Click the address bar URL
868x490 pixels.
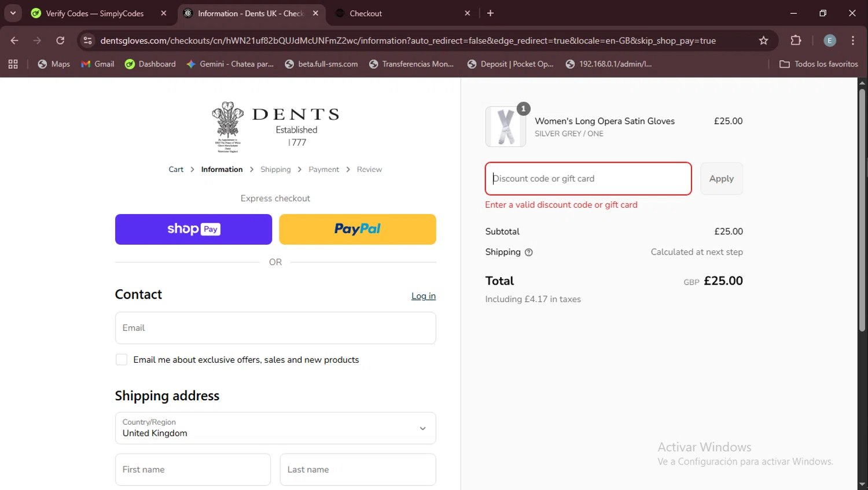click(x=408, y=40)
